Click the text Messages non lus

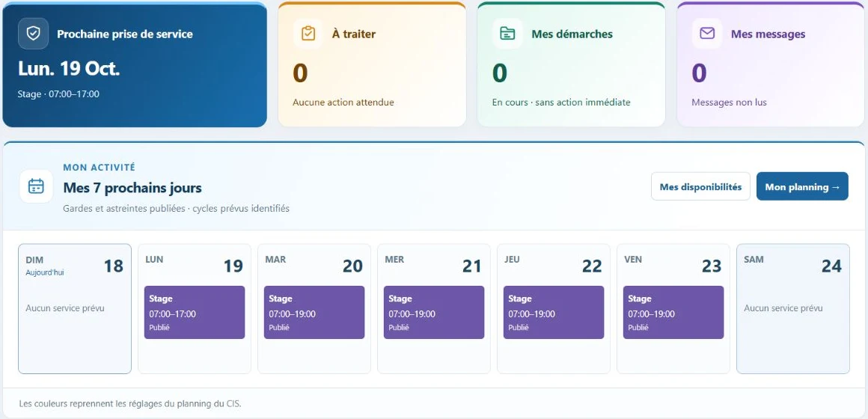tap(729, 103)
